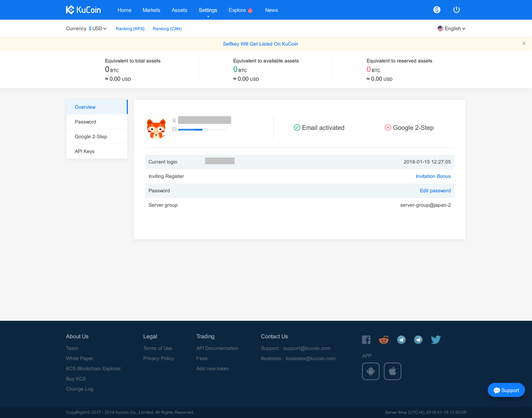Open the Privacy Policy link
This screenshot has height=418, width=532.
coord(158,358)
